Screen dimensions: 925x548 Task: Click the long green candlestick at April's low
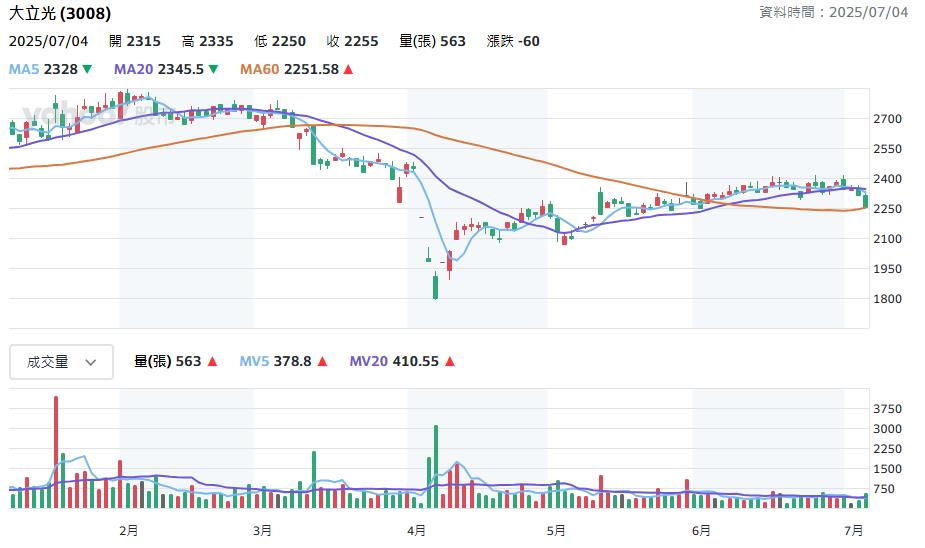pyautogui.click(x=435, y=287)
